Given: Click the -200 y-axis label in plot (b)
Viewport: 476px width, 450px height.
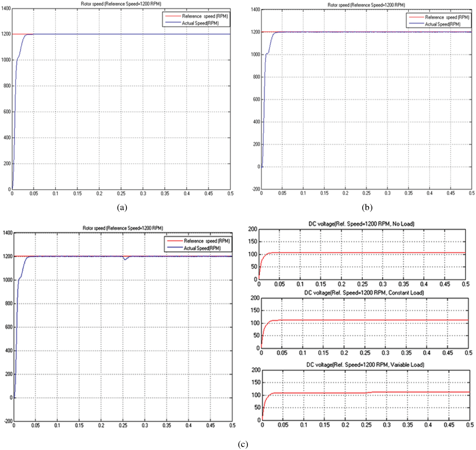Looking at the screenshot, I should click(256, 189).
